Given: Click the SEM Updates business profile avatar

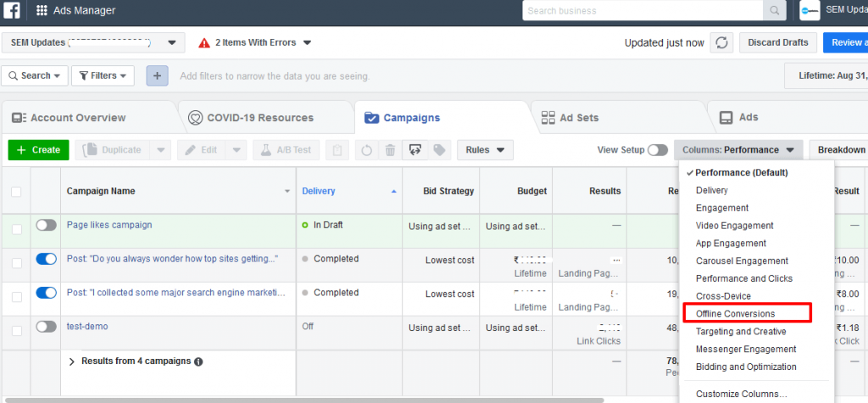Looking at the screenshot, I should tap(810, 10).
